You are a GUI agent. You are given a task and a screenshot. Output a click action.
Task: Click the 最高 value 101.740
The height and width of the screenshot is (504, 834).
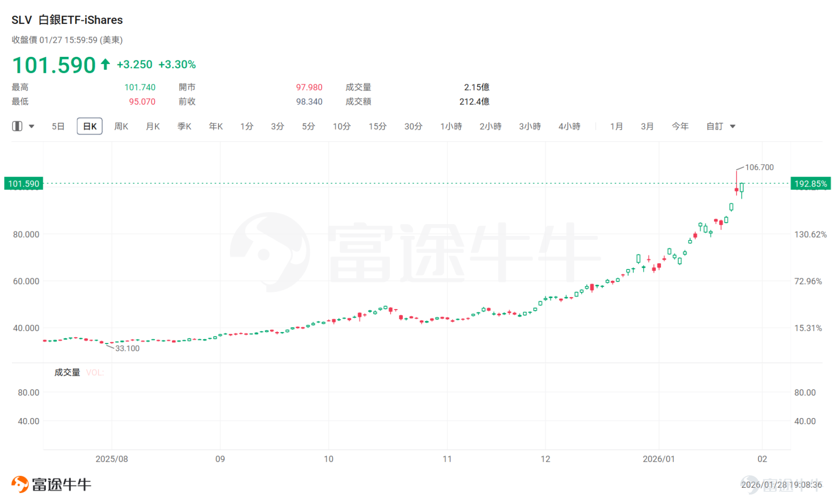[x=140, y=87]
